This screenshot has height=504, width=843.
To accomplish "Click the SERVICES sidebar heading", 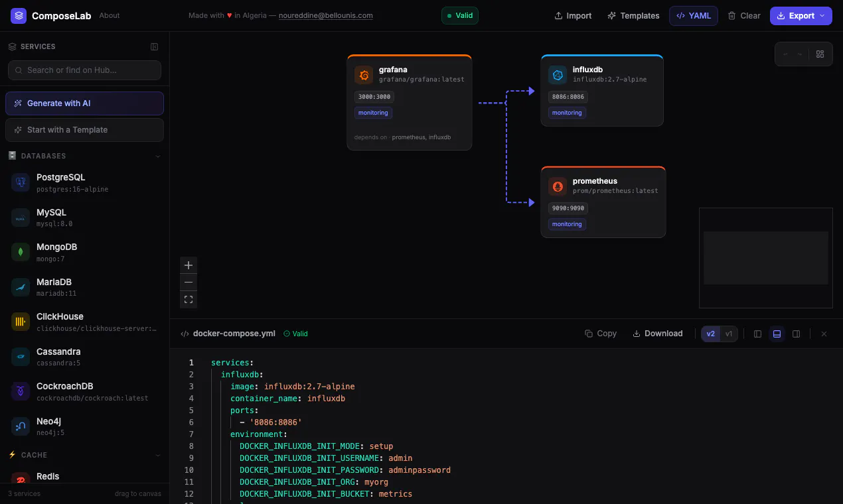I will click(x=38, y=46).
